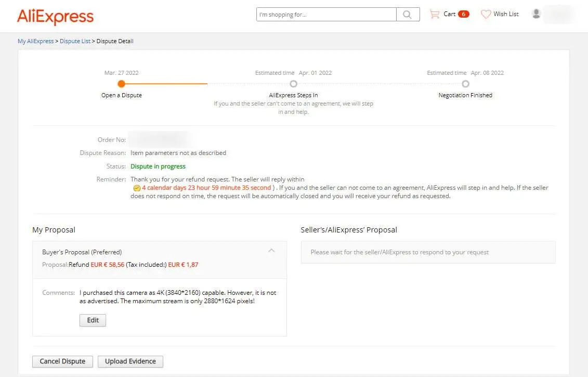Screen dimensions: 588x377
Task: Click the "Apr. 01 2022" estimated date
Action: (316, 73)
